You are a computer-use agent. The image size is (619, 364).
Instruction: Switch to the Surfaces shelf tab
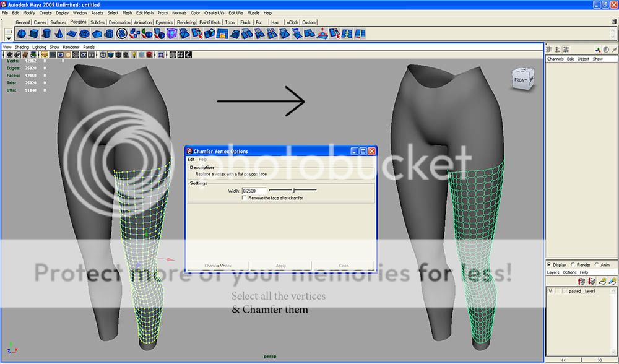[x=58, y=22]
